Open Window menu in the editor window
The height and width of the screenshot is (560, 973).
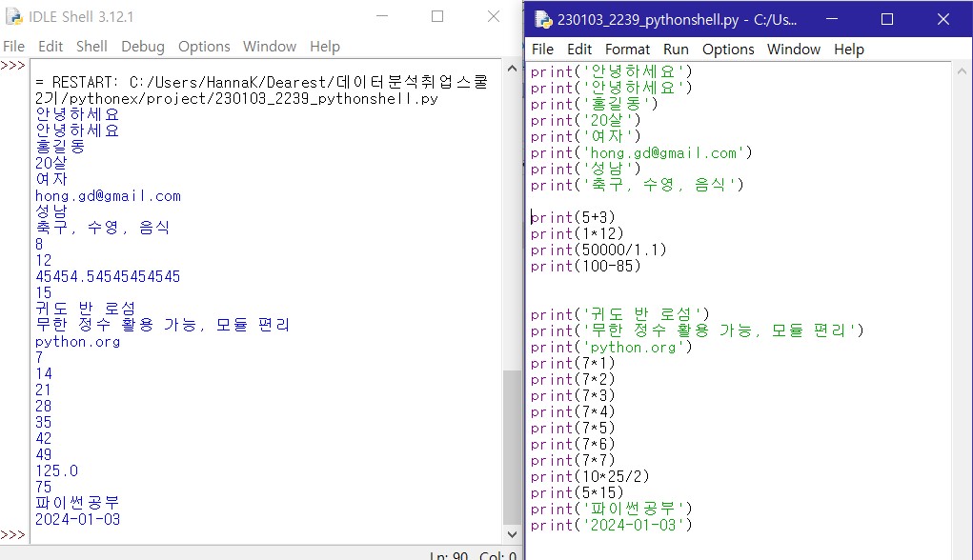click(794, 50)
